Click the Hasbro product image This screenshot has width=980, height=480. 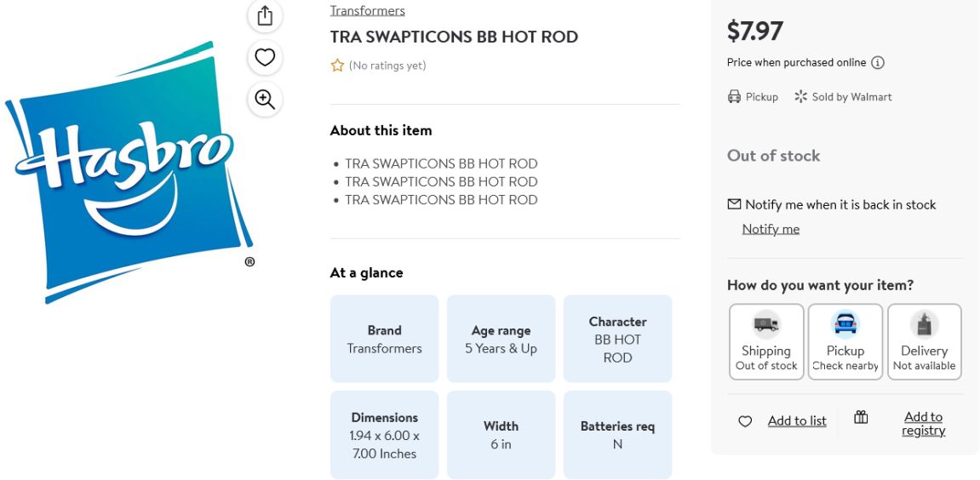[x=128, y=172]
